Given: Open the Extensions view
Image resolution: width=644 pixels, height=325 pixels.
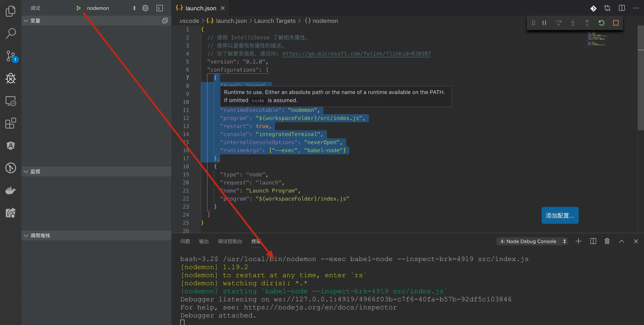Looking at the screenshot, I should click(11, 123).
